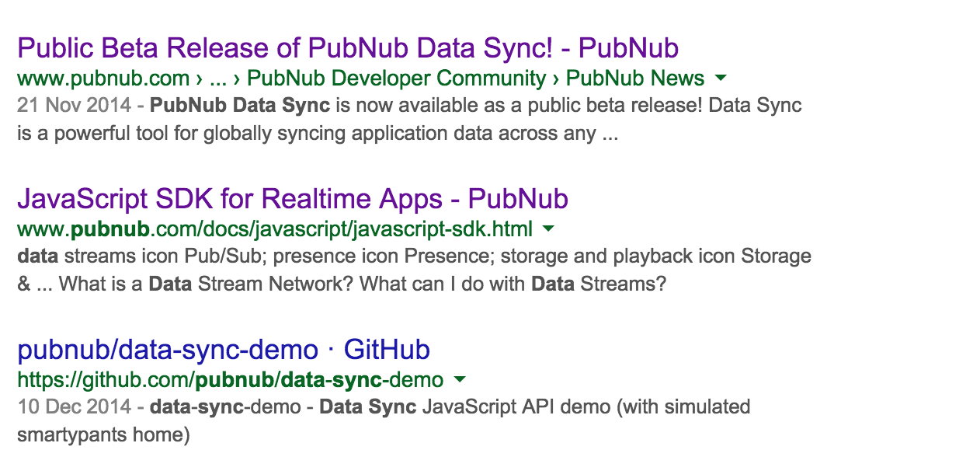Click the www.pubnub.com breadcrumb URL text
The image size is (980, 457).
click(x=103, y=78)
